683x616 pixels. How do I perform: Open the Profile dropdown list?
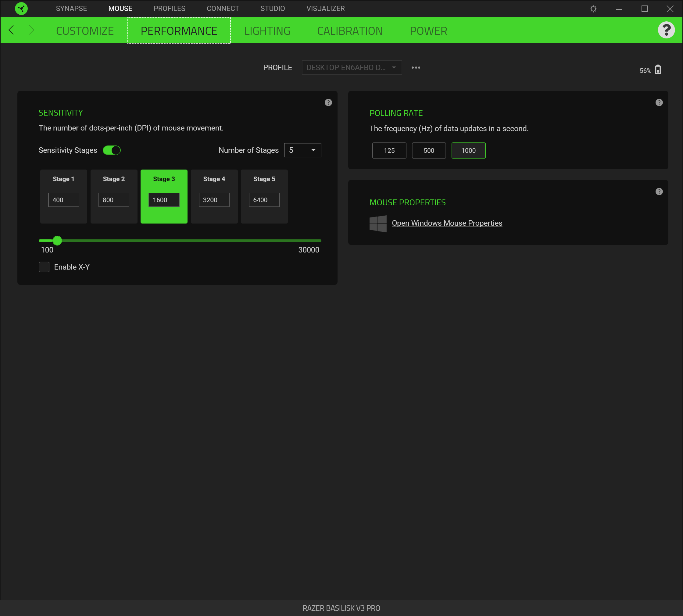pyautogui.click(x=351, y=68)
